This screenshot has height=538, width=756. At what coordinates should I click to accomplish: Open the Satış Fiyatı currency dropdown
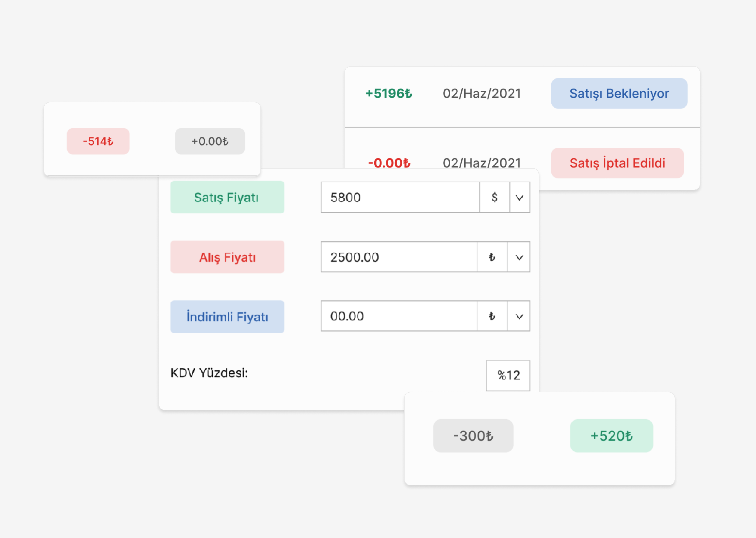tap(519, 197)
